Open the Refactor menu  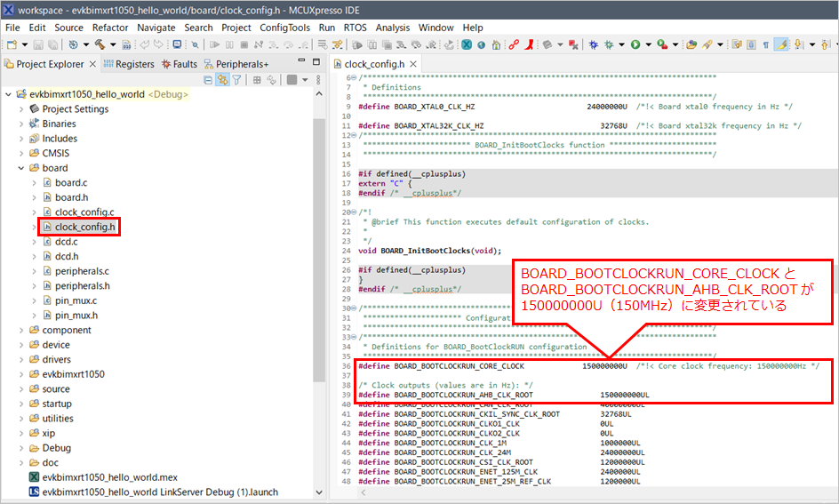click(110, 28)
